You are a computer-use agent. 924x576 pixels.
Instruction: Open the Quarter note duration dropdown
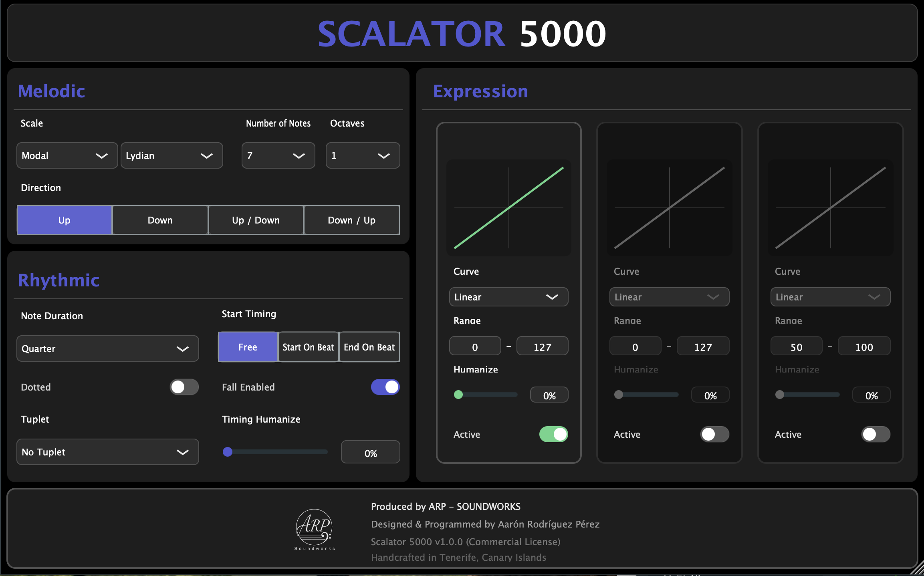coord(107,348)
